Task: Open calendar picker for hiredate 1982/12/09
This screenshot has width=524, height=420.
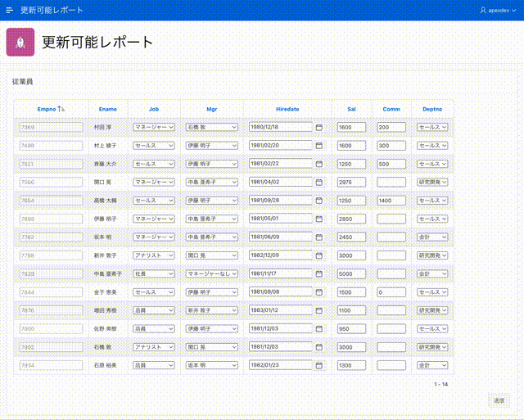Action: (319, 255)
